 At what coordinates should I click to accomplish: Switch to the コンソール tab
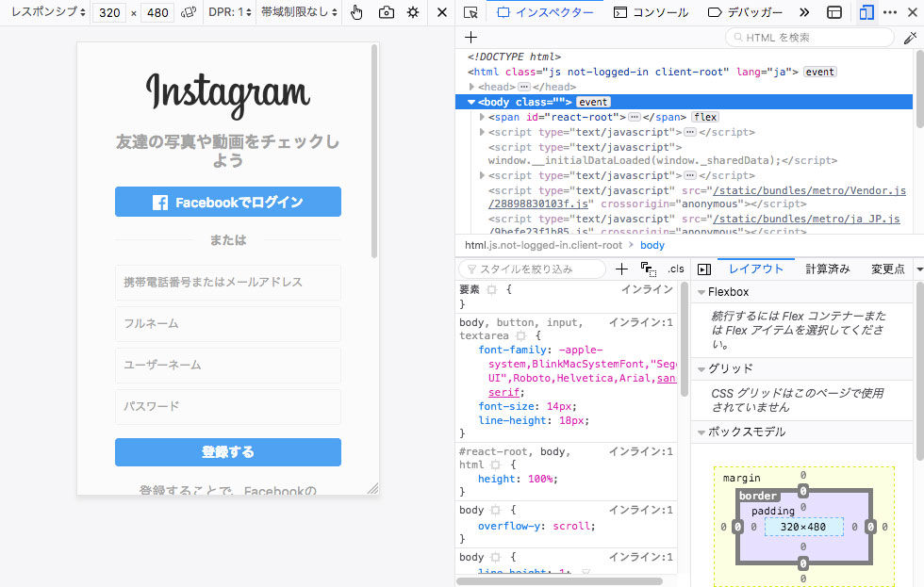[x=651, y=12]
